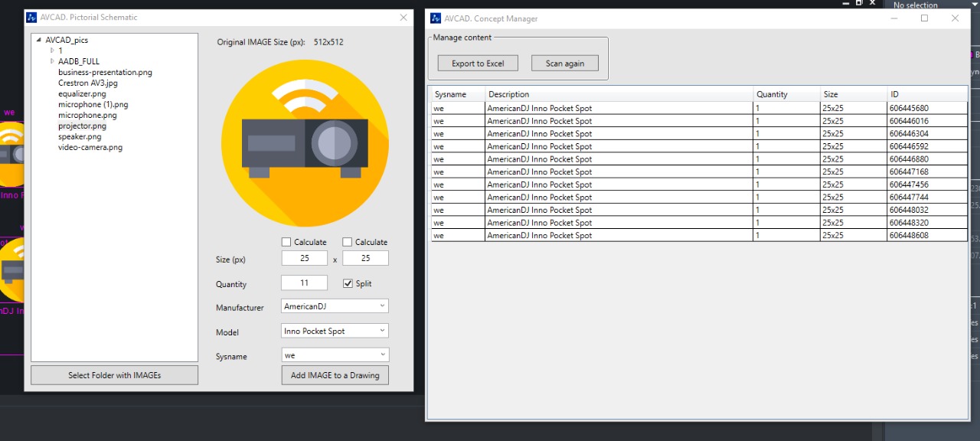Untick the Split checkbox
This screenshot has height=441, width=980.
[x=348, y=283]
